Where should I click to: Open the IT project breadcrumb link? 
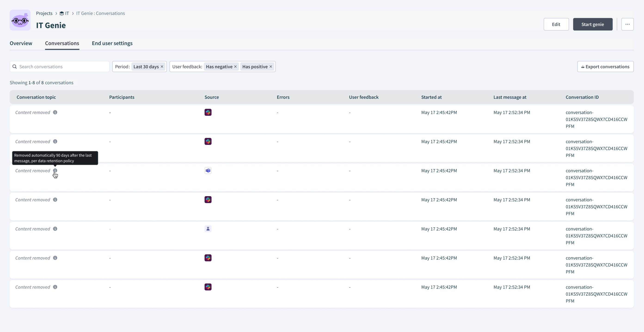[x=64, y=13]
